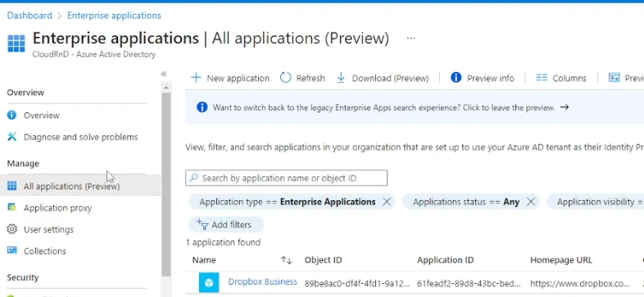Open the Columns chooser

(x=561, y=78)
